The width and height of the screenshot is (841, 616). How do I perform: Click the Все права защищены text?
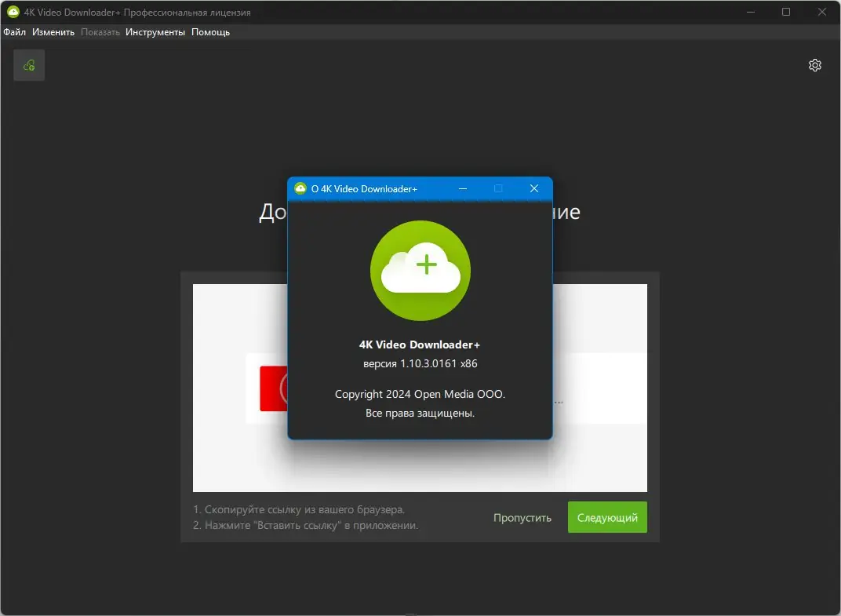click(x=420, y=414)
